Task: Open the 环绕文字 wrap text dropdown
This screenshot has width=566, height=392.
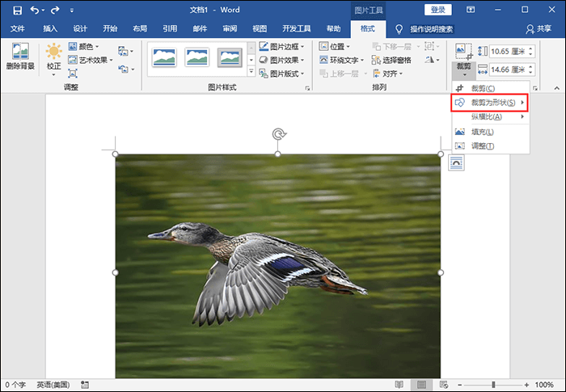Action: (x=341, y=60)
